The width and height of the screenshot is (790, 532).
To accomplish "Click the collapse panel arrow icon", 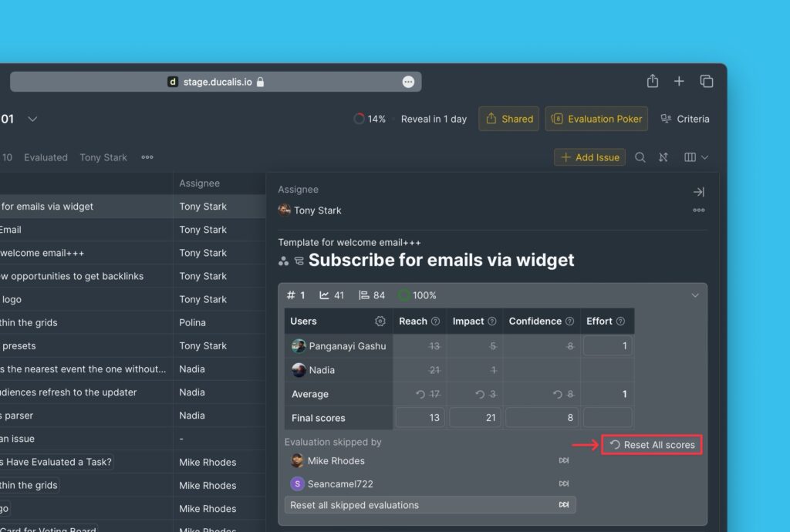I will 698,192.
